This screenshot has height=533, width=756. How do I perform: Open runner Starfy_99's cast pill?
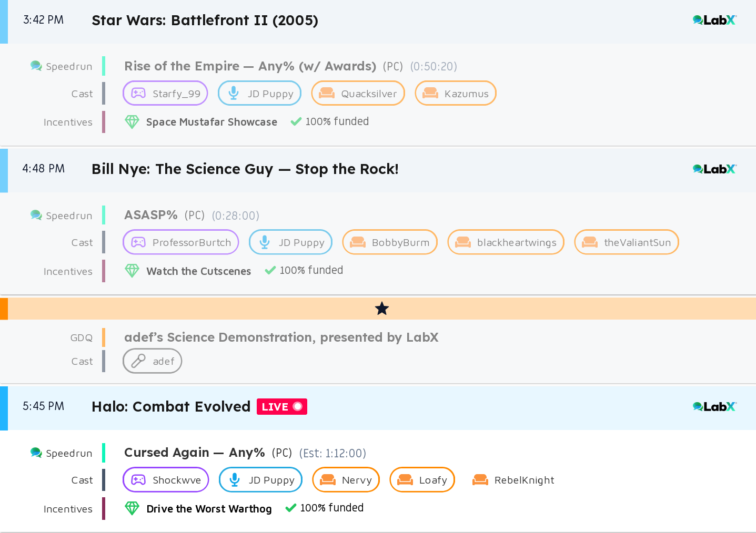tap(165, 93)
